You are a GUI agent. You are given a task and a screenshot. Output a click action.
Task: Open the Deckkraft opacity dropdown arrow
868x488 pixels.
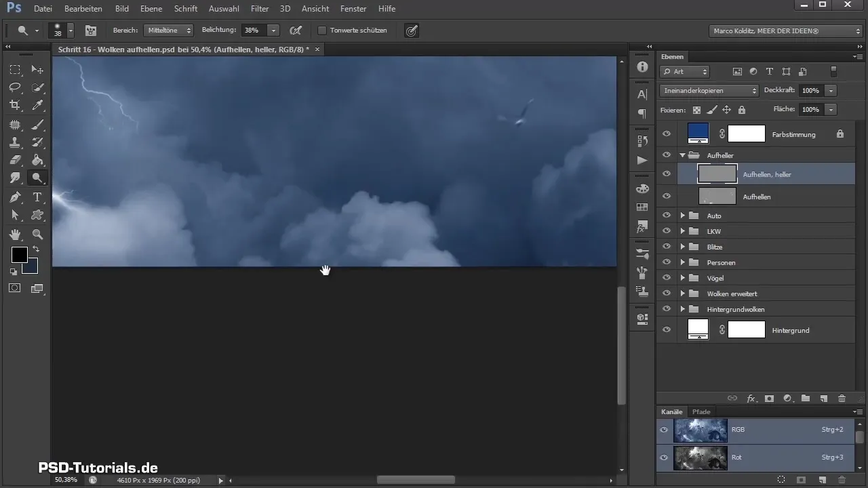coord(831,90)
